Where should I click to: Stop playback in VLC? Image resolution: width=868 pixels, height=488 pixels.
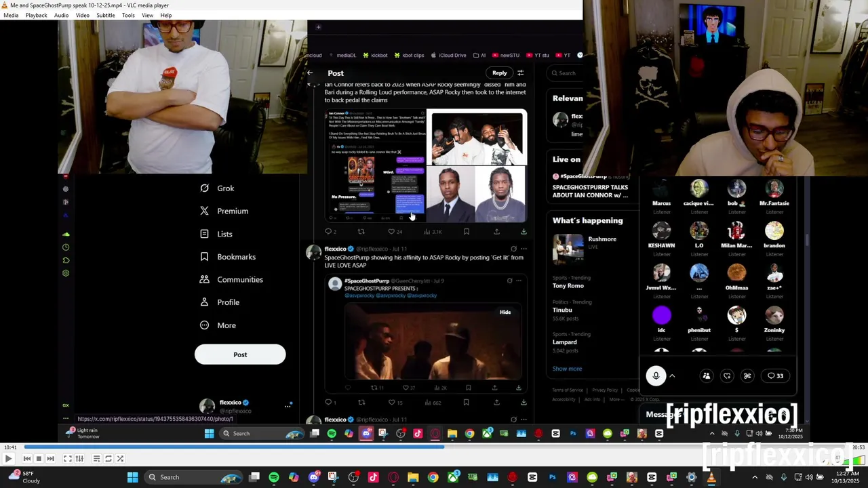pyautogui.click(x=39, y=459)
